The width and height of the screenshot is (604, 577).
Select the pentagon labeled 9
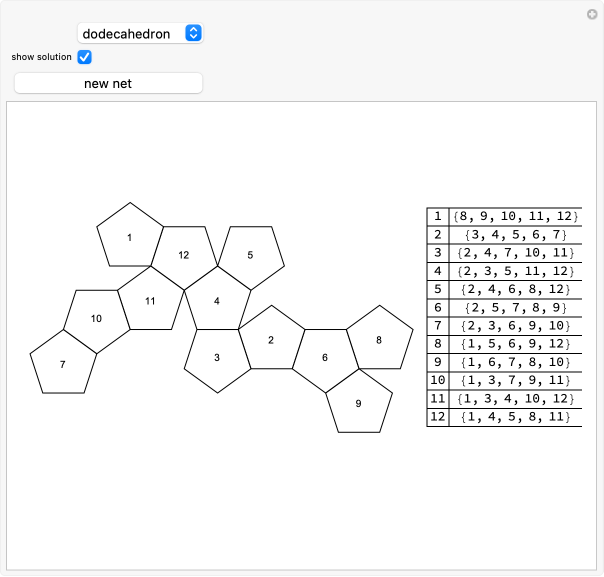(x=359, y=403)
